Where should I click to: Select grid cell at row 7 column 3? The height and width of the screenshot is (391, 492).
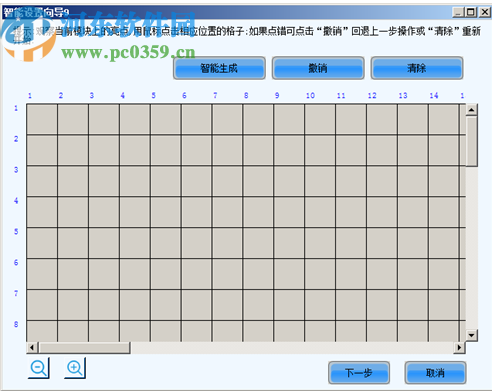tap(104, 305)
